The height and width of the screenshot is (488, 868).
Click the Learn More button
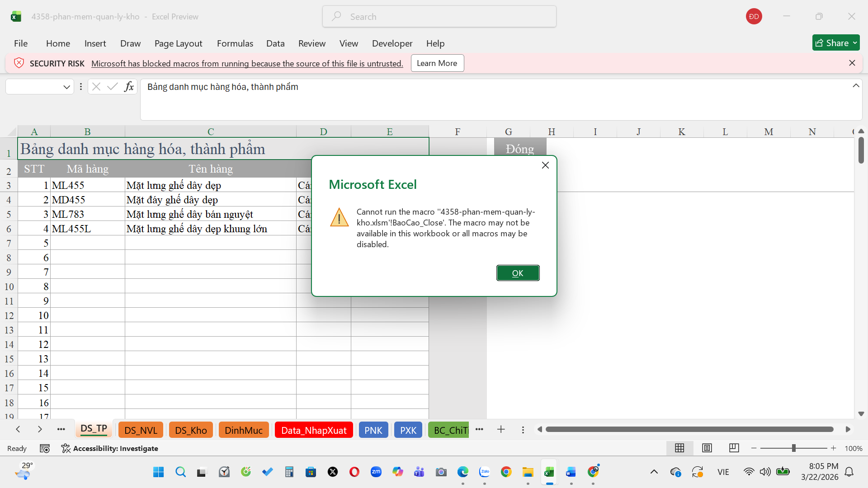click(437, 63)
